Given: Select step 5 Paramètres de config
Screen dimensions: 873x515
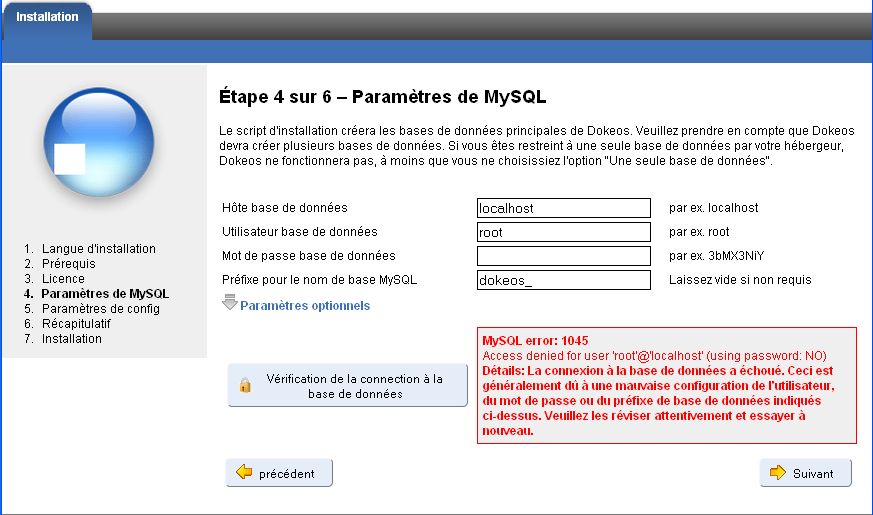Looking at the screenshot, I should [100, 309].
